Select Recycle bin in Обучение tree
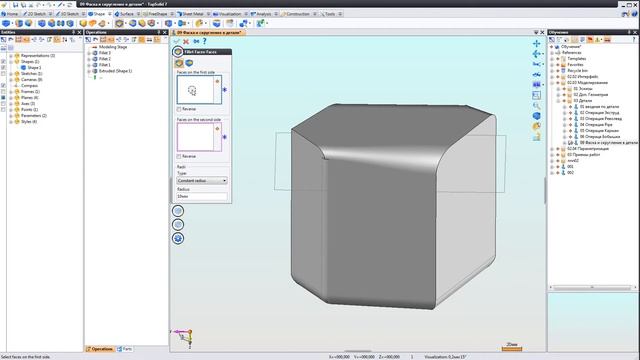Image resolution: width=640 pixels, height=360 pixels. (x=577, y=71)
